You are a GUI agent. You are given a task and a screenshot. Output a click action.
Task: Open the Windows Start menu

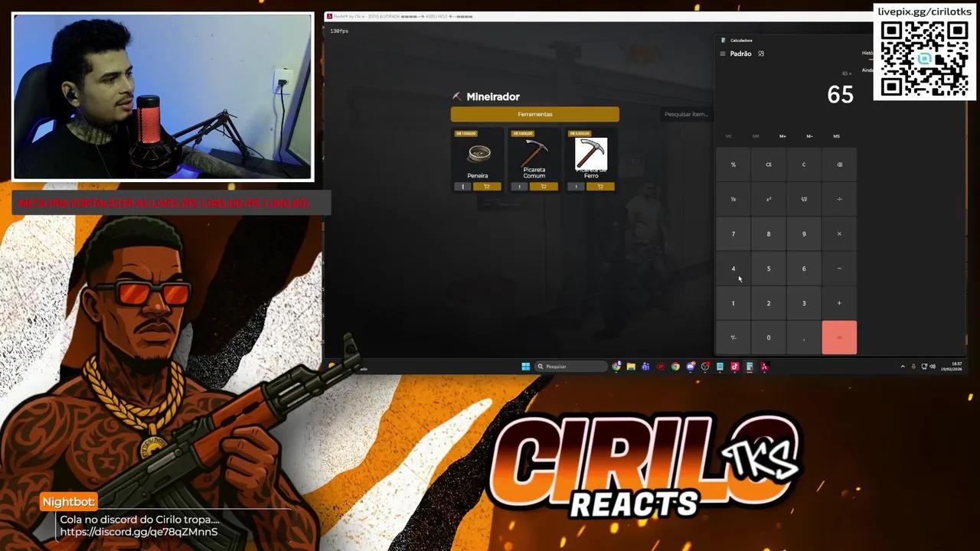(525, 367)
